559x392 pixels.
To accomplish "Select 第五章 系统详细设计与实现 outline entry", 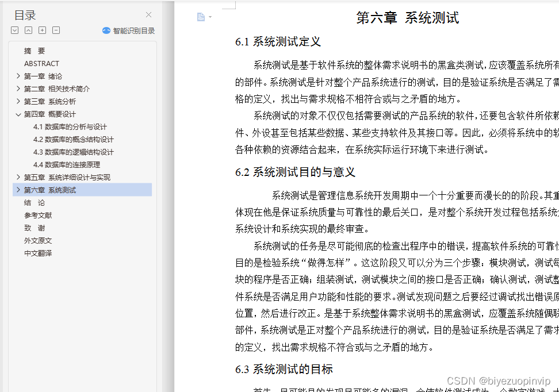I will click(67, 178).
